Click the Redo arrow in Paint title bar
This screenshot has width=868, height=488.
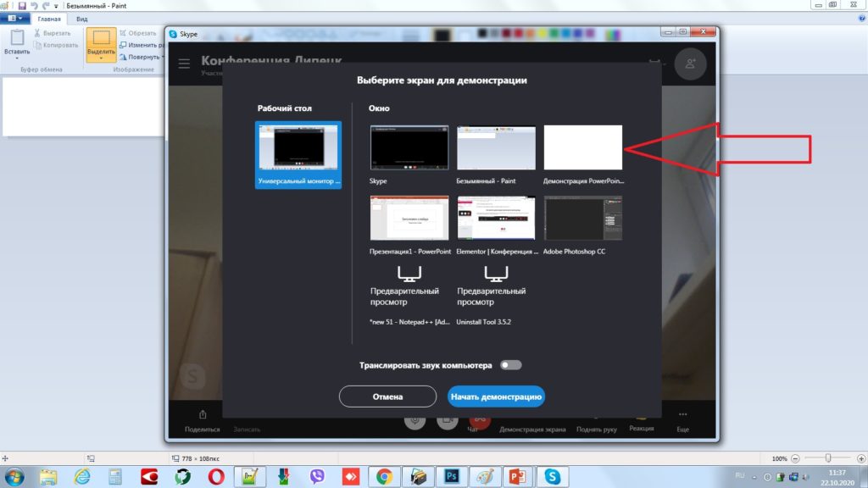[x=46, y=6]
